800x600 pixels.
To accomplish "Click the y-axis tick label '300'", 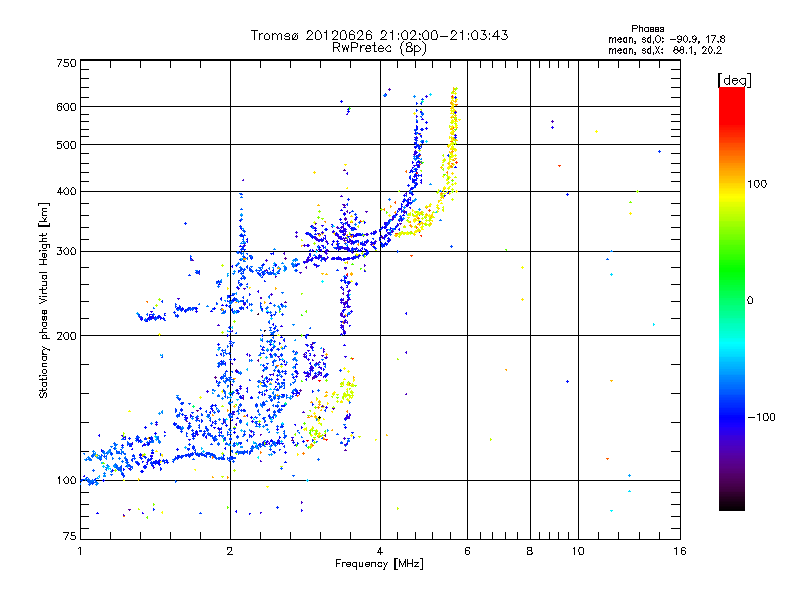I will 66,251.
